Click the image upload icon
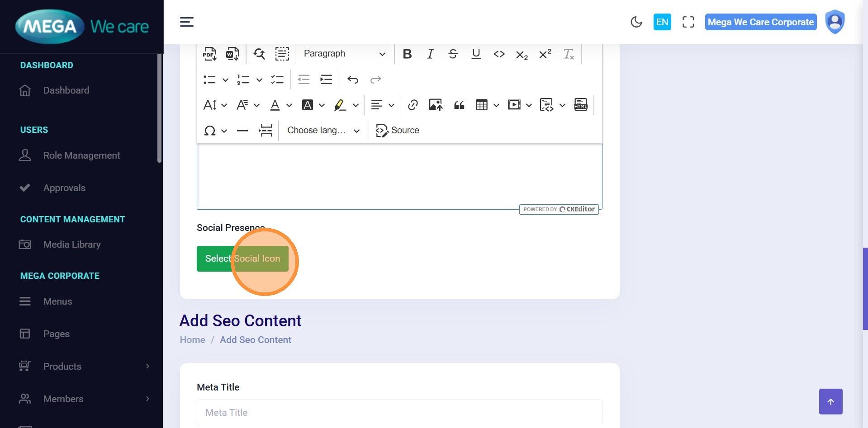 436,105
